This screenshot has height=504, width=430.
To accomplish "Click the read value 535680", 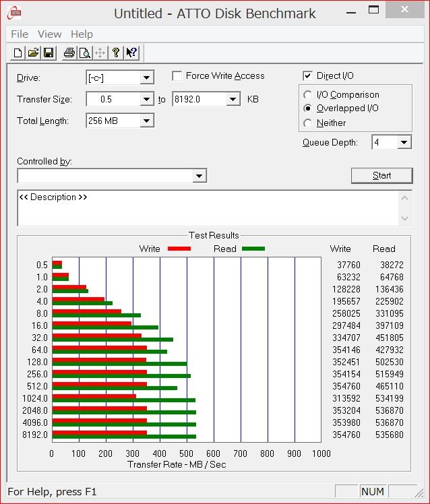I will [x=390, y=435].
